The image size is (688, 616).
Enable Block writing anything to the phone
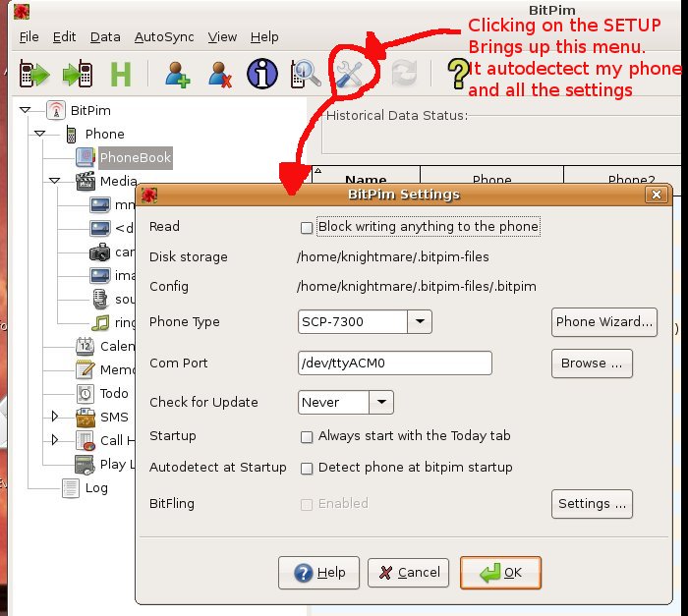(x=308, y=227)
